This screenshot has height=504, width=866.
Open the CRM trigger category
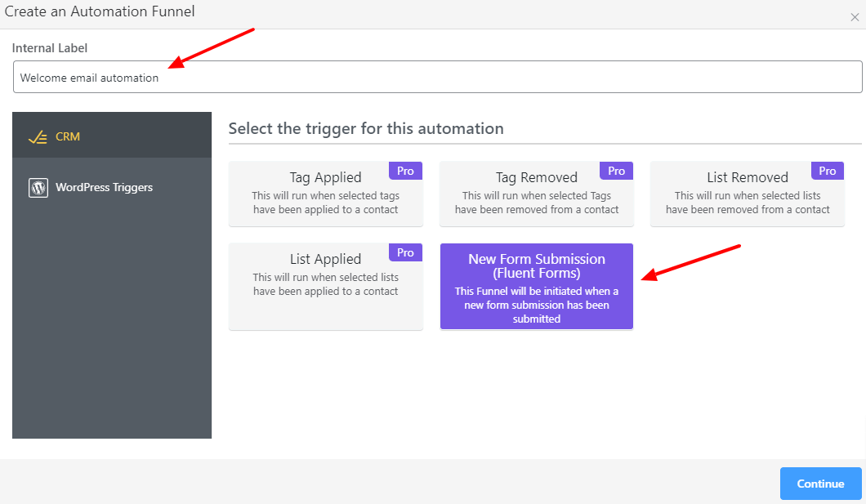click(x=112, y=136)
